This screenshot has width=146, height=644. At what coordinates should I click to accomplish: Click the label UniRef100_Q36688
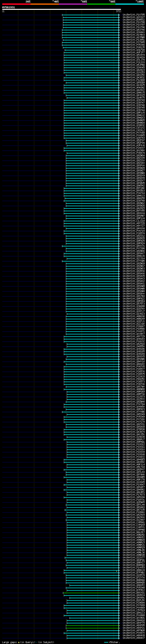[x=133, y=306]
